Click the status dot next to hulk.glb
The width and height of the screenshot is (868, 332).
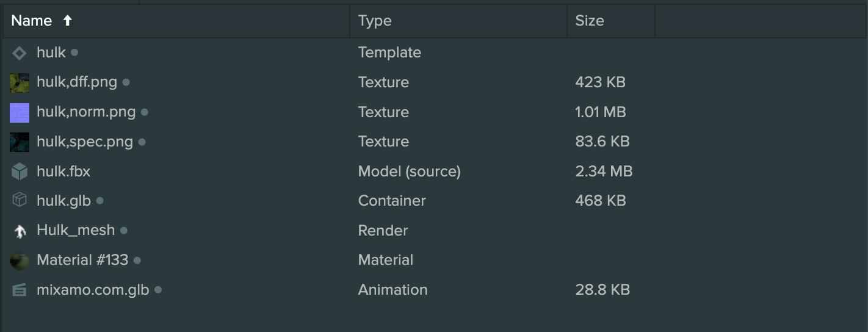(99, 201)
